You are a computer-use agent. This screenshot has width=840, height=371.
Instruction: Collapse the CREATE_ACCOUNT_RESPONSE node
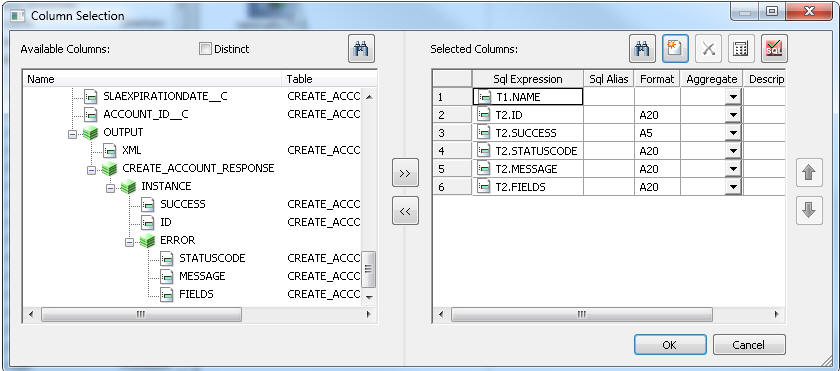coord(92,170)
